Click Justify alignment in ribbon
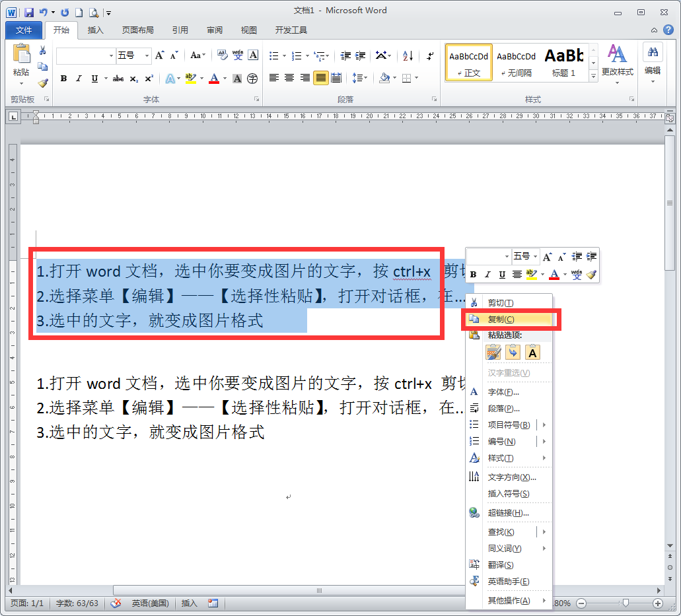This screenshot has width=681, height=616. coord(320,78)
